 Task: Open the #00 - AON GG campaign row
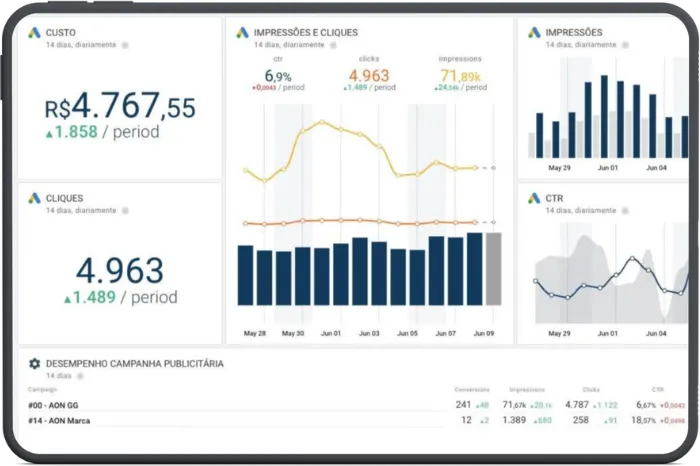tap(356, 405)
